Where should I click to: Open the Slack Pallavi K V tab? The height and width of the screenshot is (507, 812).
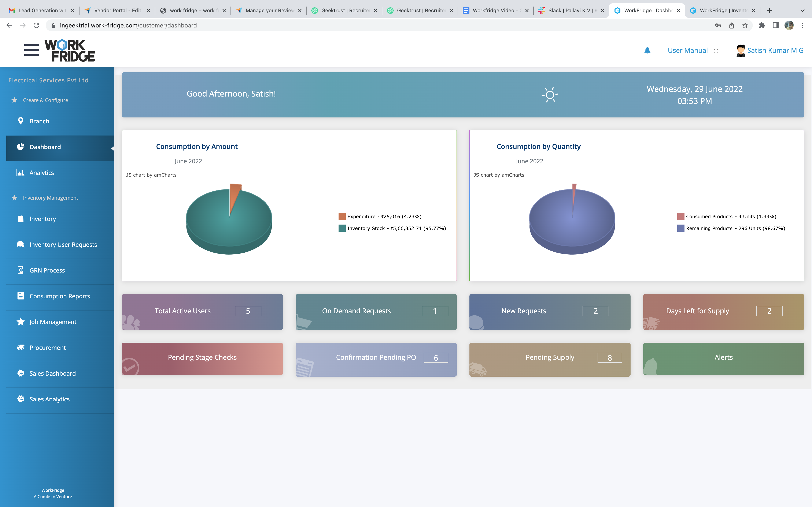569,10
